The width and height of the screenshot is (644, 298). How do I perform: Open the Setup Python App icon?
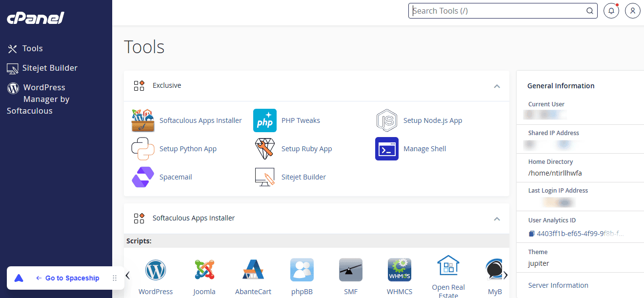pos(143,149)
